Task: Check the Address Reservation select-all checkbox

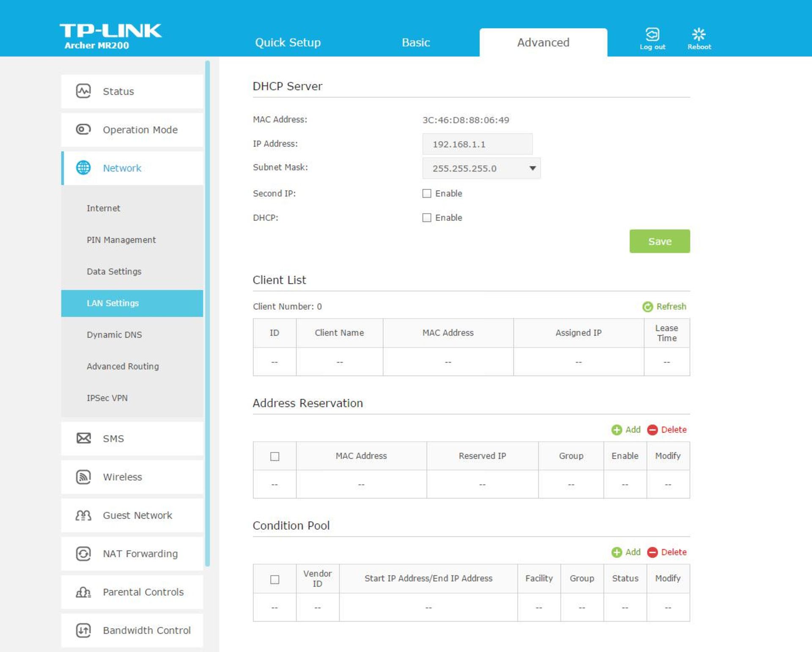Action: click(x=274, y=456)
